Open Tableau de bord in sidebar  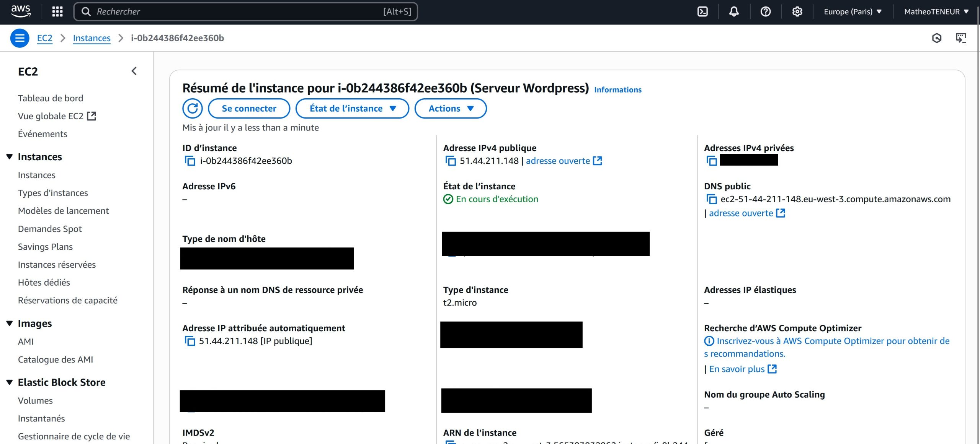(51, 98)
